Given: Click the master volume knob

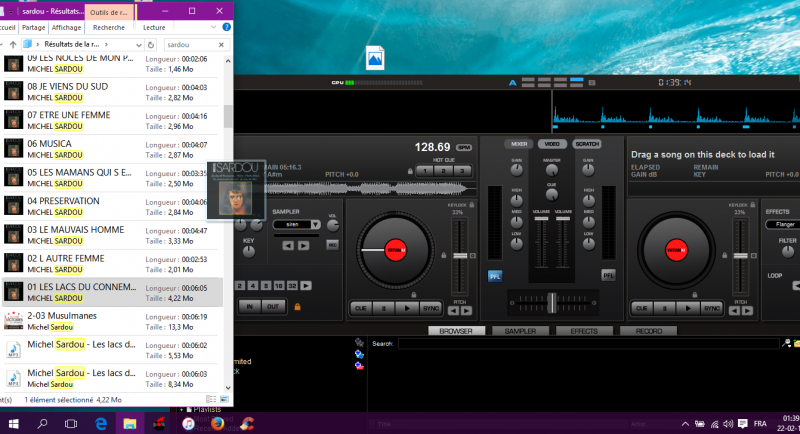Looking at the screenshot, I should (x=552, y=170).
